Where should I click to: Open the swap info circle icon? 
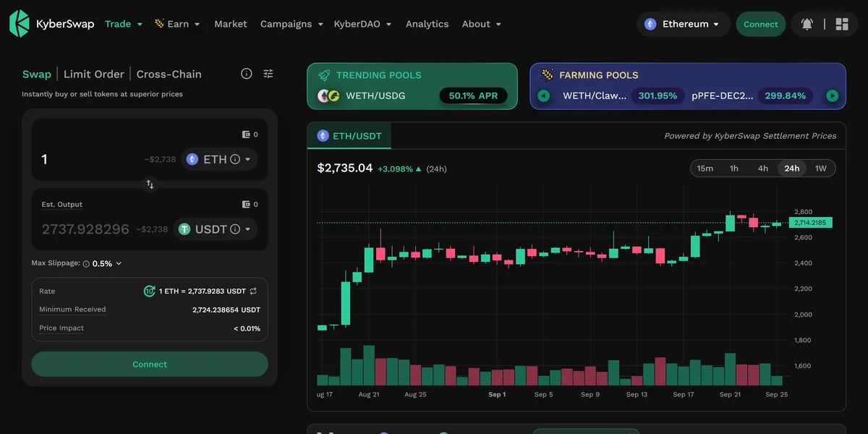(x=247, y=74)
